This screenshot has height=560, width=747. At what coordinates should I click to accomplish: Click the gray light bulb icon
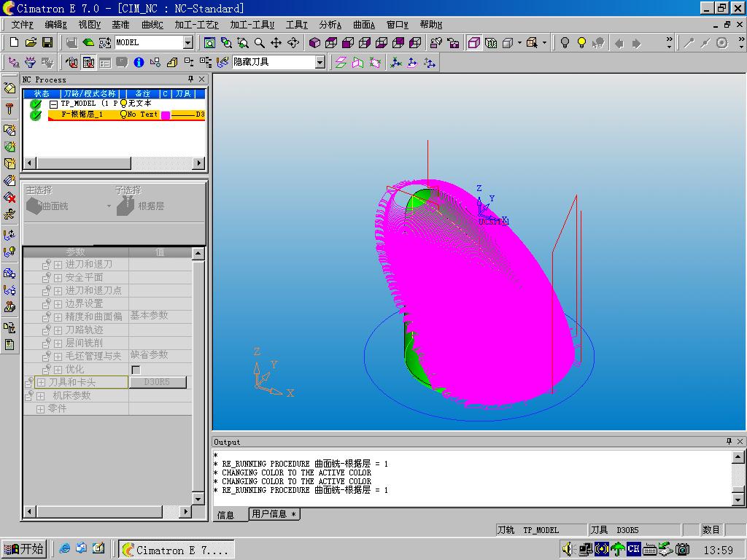(565, 43)
